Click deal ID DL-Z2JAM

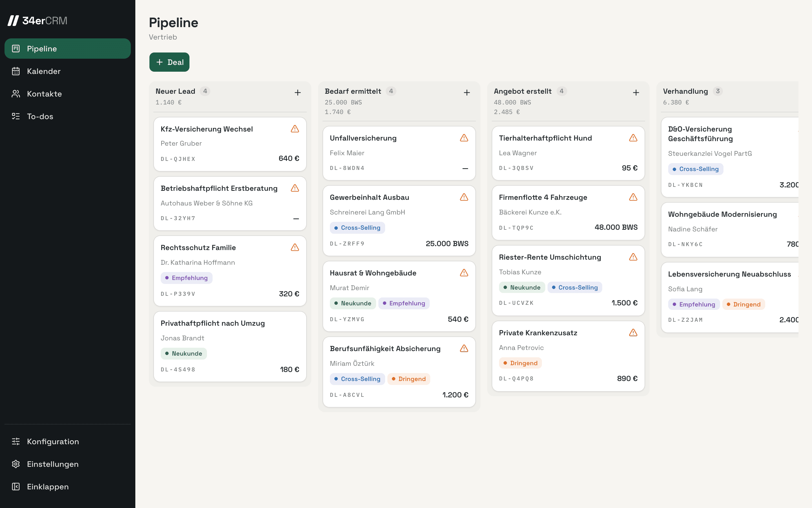pyautogui.click(x=685, y=320)
